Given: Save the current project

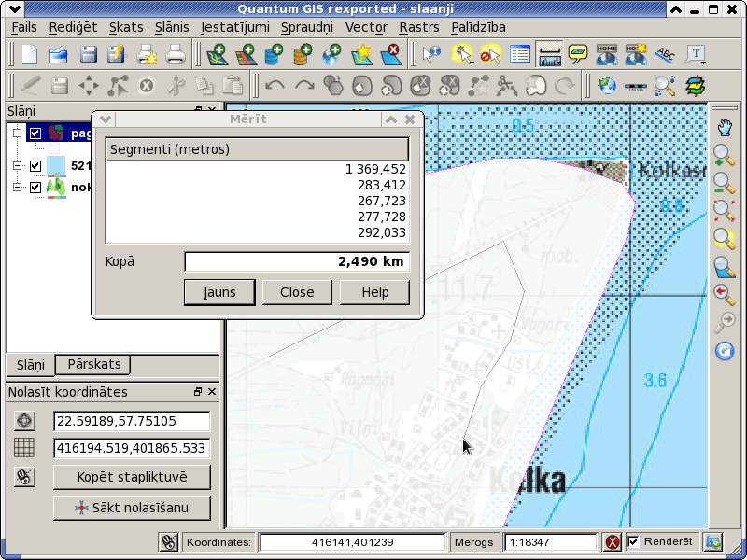Looking at the screenshot, I should click(x=88, y=54).
